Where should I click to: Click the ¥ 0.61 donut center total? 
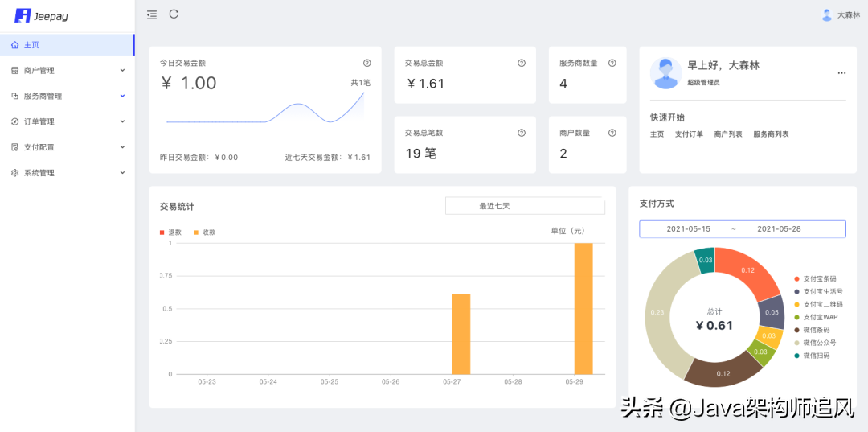(x=714, y=325)
